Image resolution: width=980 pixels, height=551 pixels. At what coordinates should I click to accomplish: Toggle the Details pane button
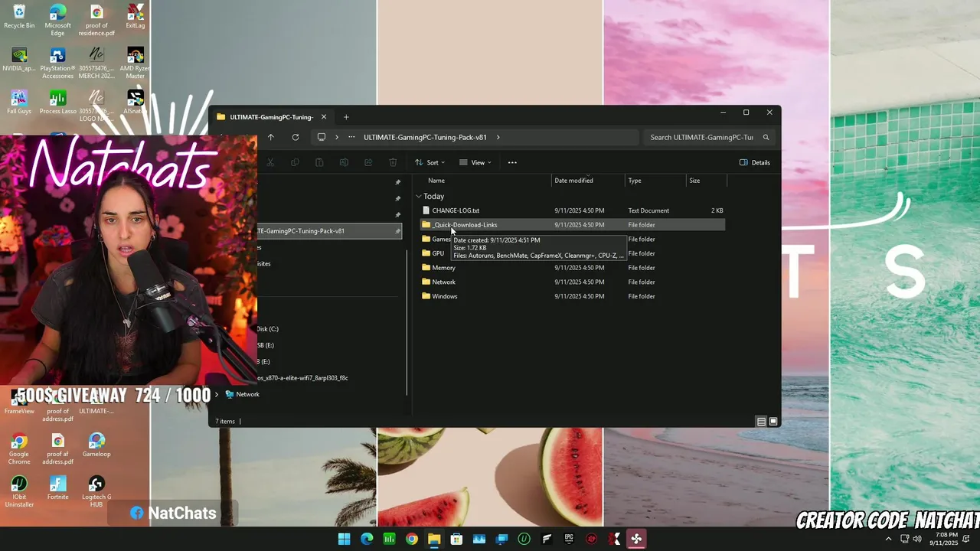pos(755,162)
